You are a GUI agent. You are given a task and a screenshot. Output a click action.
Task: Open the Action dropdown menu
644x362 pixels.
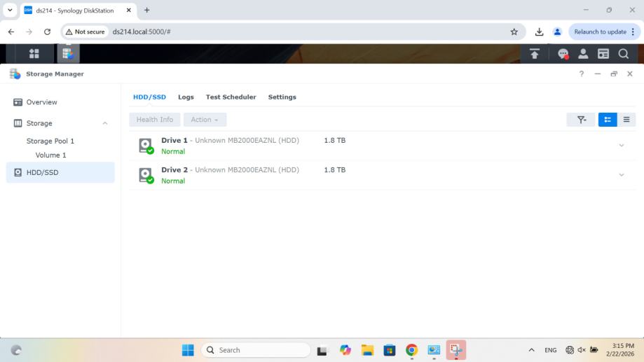click(x=205, y=120)
